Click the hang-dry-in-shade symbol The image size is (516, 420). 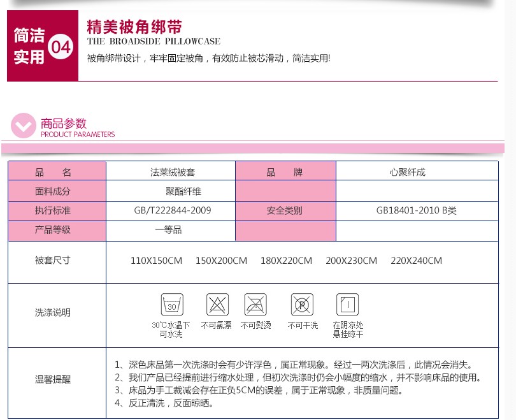[x=348, y=305]
